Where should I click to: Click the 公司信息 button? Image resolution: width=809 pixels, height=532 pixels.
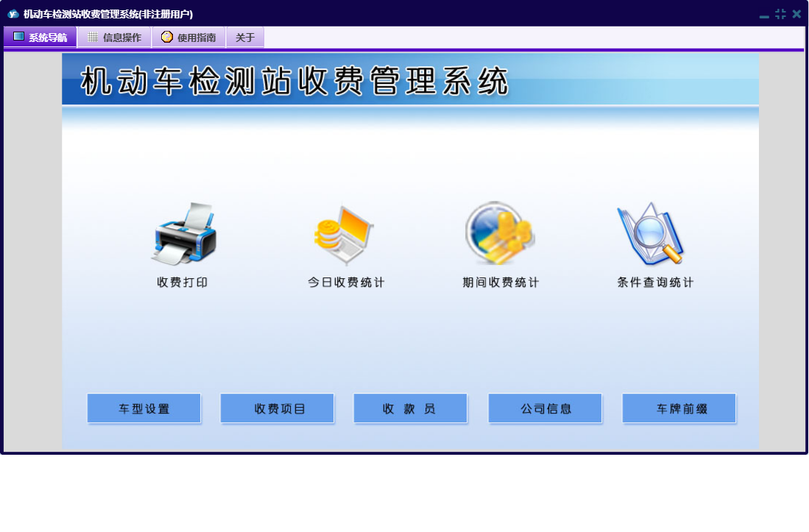(x=545, y=408)
